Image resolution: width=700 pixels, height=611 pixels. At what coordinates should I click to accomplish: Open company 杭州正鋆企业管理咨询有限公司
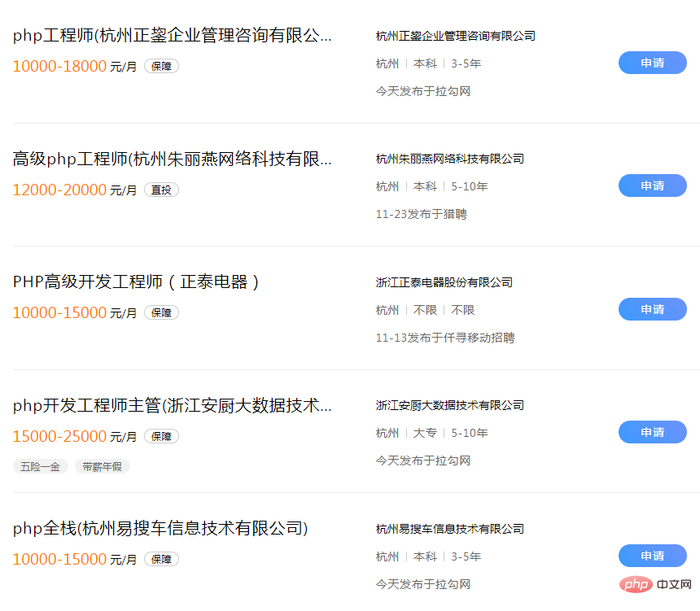[455, 36]
